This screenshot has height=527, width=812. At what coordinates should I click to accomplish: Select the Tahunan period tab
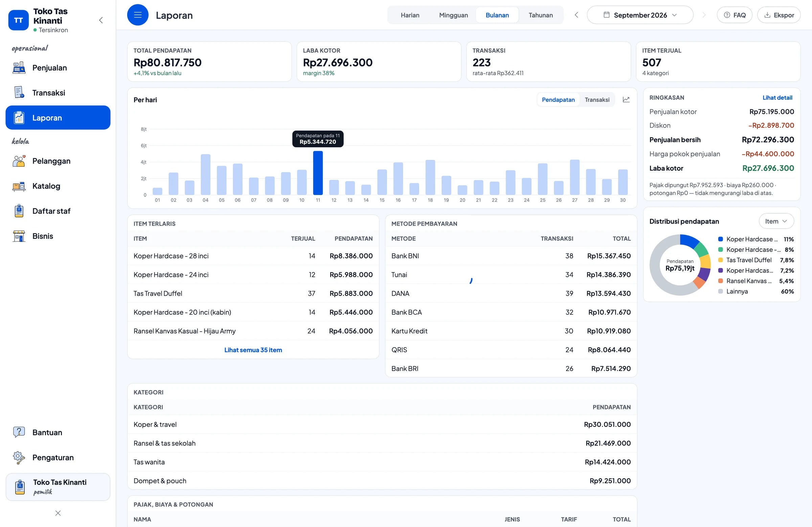540,15
